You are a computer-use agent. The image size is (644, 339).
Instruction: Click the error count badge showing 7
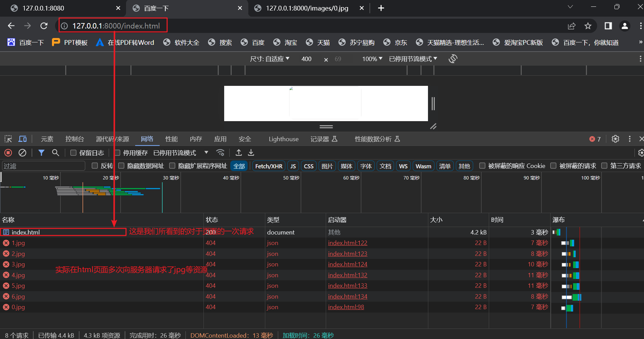[595, 139]
